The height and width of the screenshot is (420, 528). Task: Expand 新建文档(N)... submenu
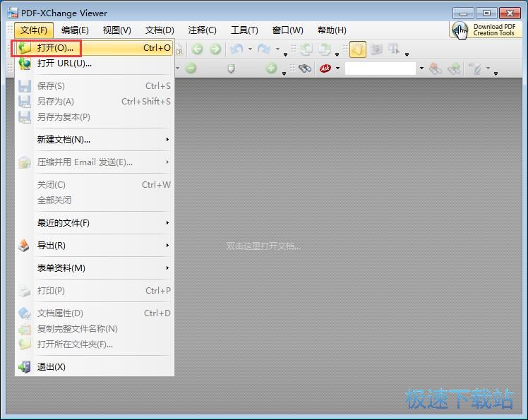point(95,140)
